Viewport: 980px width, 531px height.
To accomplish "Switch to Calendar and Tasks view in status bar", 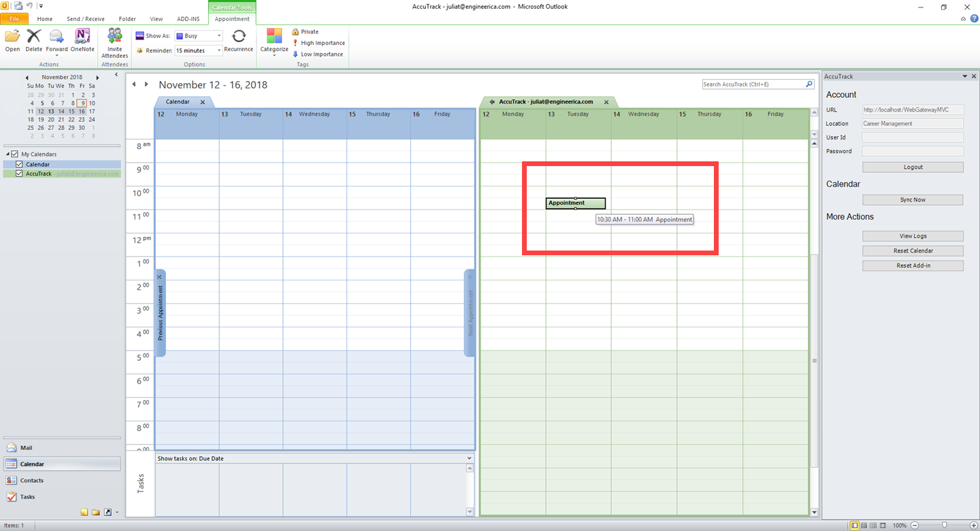I will (864, 526).
